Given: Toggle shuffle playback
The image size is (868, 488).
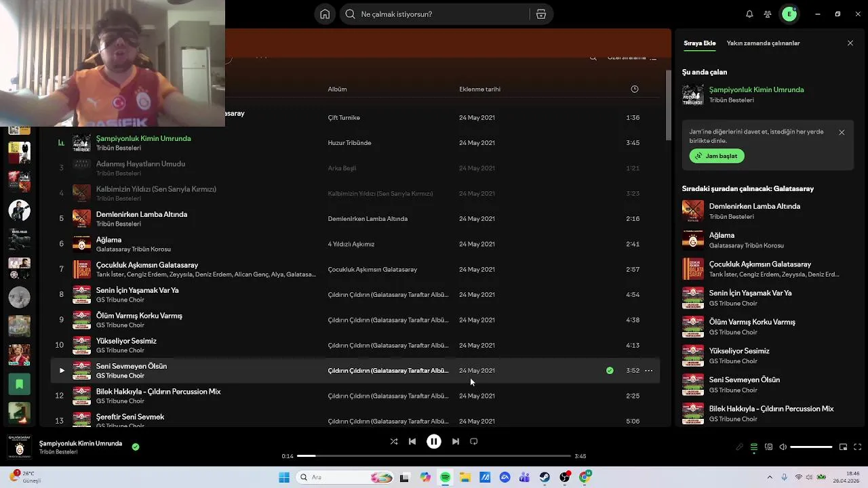Looking at the screenshot, I should [x=394, y=441].
